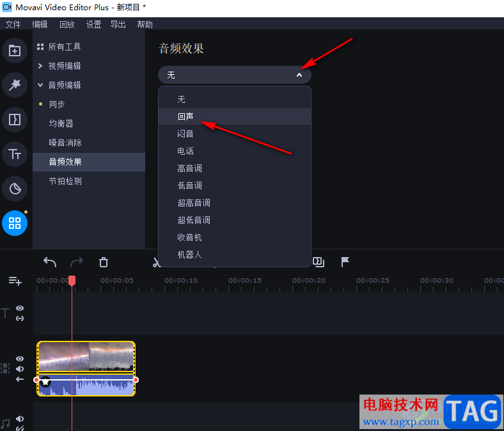This screenshot has width=504, height=431.
Task: Mute the audio track speaker
Action: tap(20, 418)
